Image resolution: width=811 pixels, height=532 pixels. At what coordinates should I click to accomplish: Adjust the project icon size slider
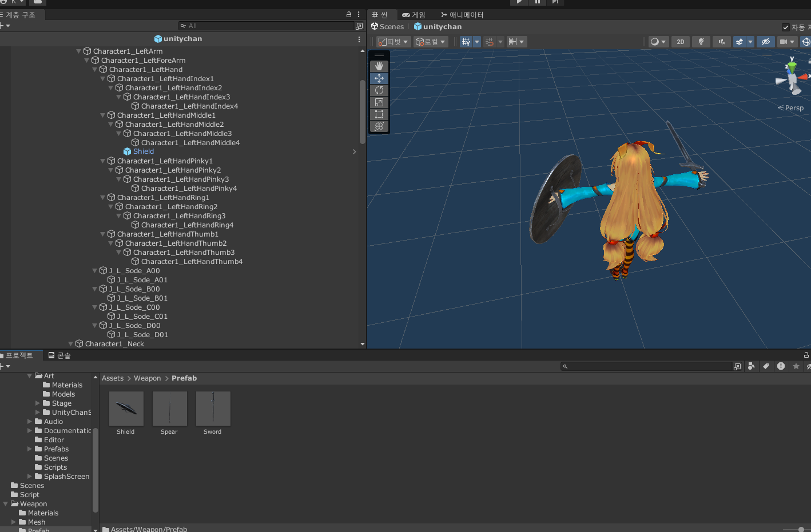coord(801,529)
